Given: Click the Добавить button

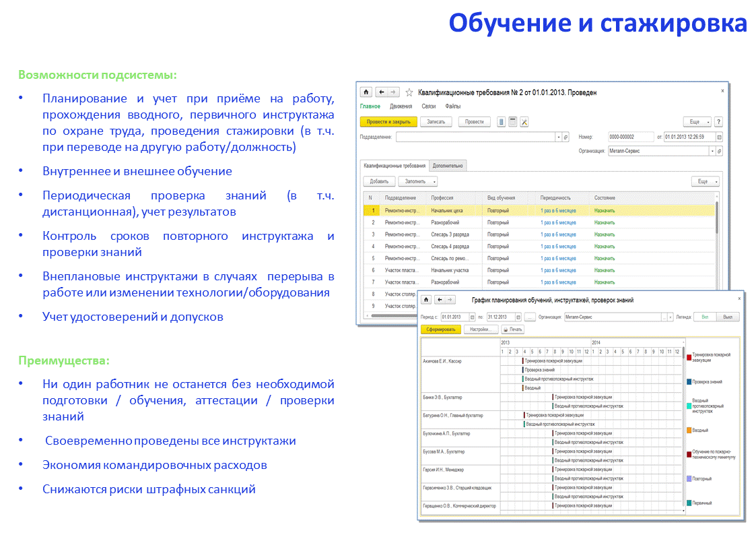Looking at the screenshot, I should 379,181.
